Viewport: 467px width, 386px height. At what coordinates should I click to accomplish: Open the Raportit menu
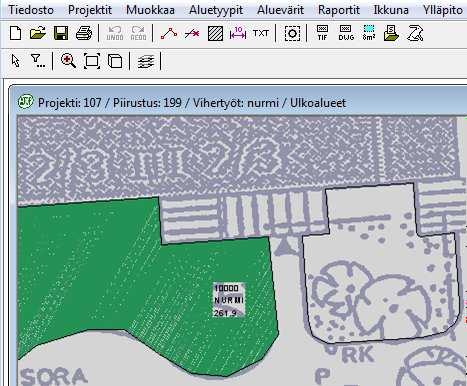[x=339, y=10]
